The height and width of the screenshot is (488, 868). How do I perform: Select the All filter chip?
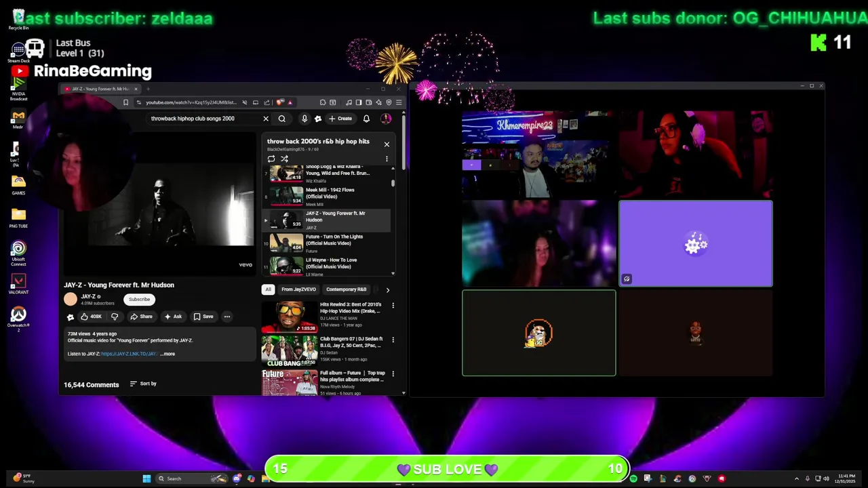point(268,289)
